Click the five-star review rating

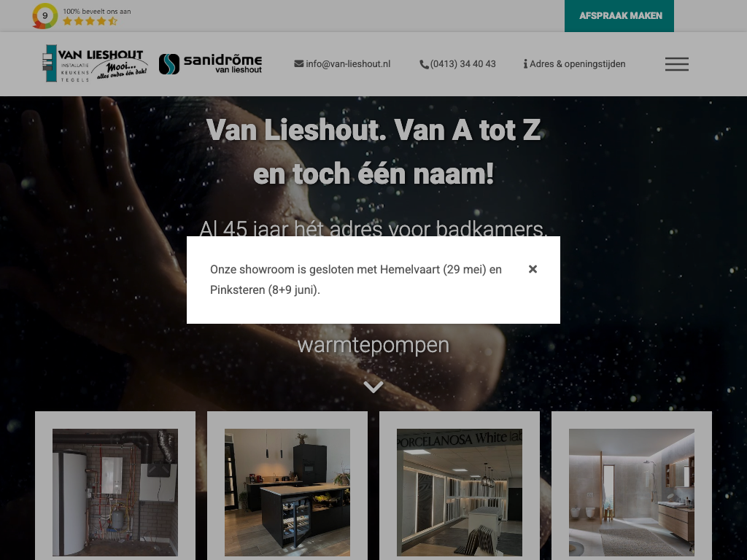pyautogui.click(x=90, y=21)
